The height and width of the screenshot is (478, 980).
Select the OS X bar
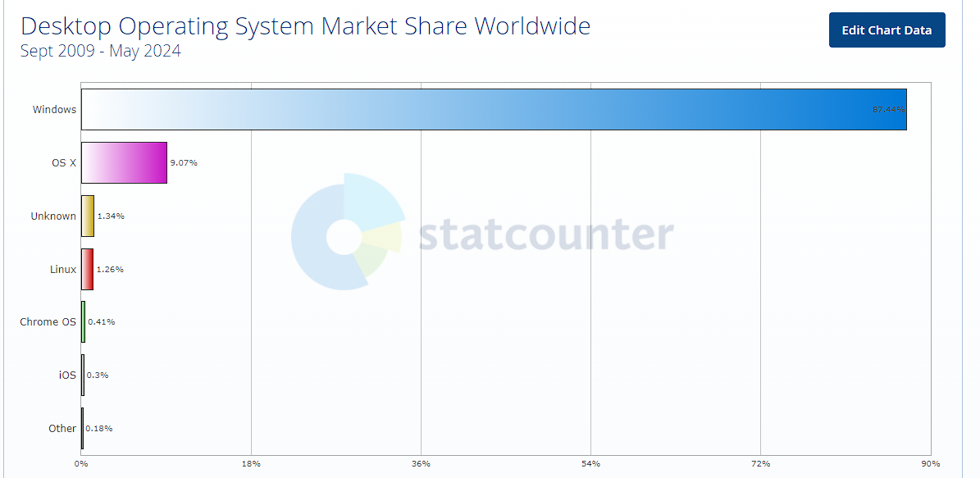124,162
